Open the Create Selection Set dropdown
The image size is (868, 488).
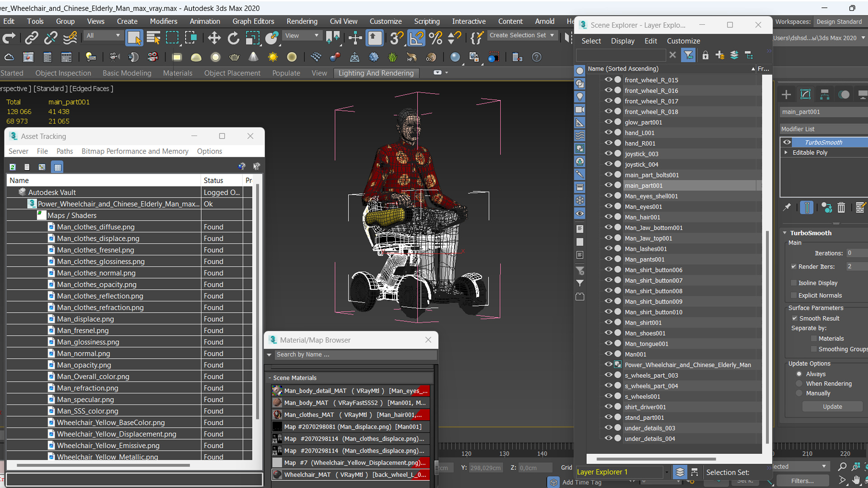(x=552, y=35)
